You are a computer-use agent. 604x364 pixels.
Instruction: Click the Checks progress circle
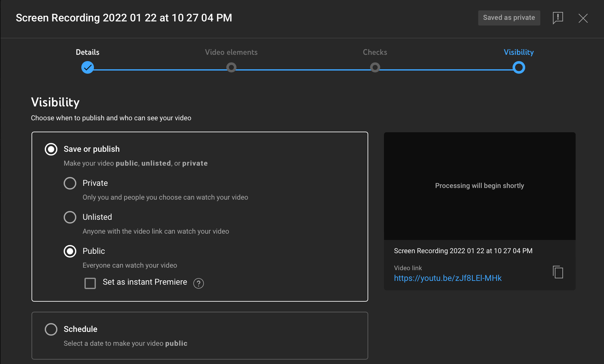pyautogui.click(x=375, y=67)
